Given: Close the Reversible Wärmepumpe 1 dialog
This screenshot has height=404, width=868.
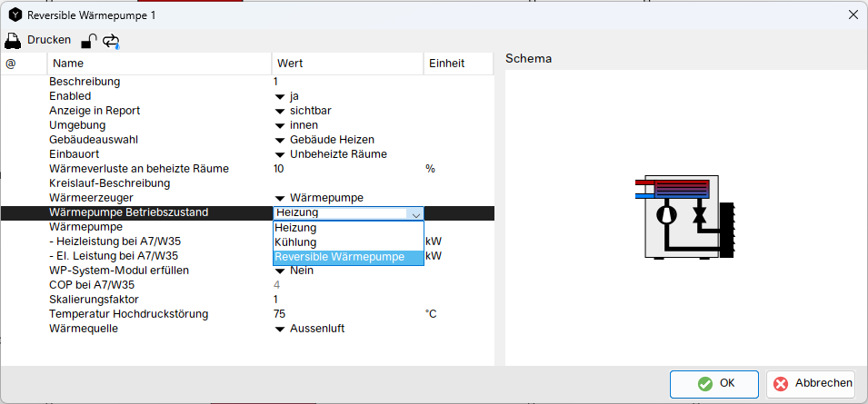Looking at the screenshot, I should [x=853, y=15].
